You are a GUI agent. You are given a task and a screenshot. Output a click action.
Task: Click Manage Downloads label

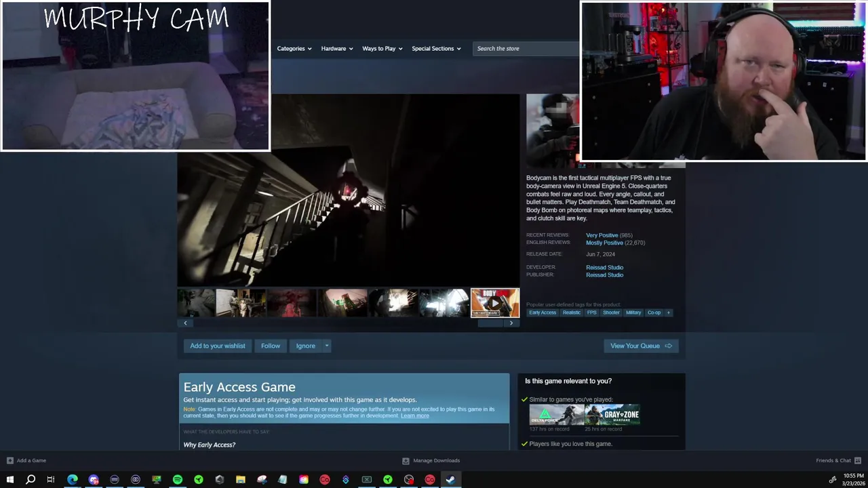coord(436,460)
